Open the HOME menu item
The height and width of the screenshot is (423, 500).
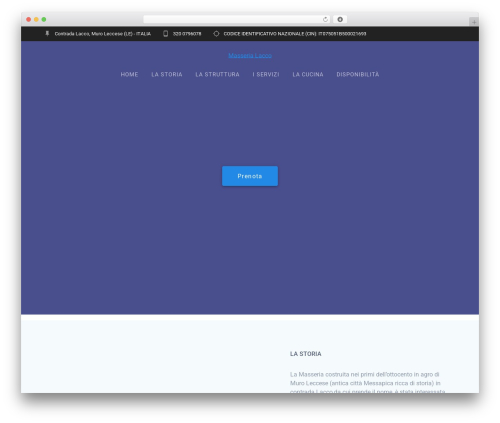point(129,74)
